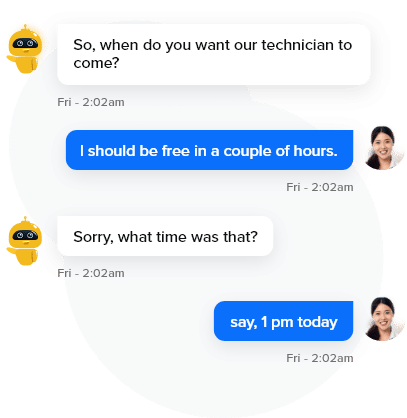Select the blue "say, 1 pm today" bubble
The image size is (407, 418).
point(283,321)
